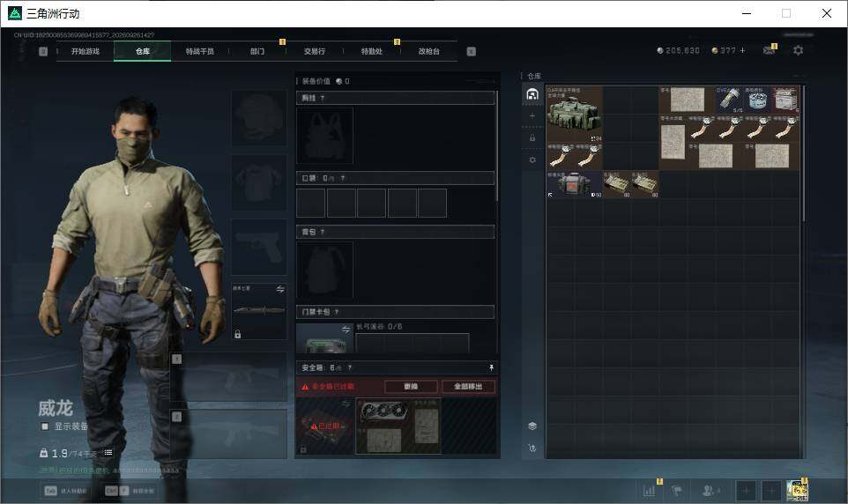Open the mail icon in top bar
This screenshot has height=504, width=848.
click(769, 50)
